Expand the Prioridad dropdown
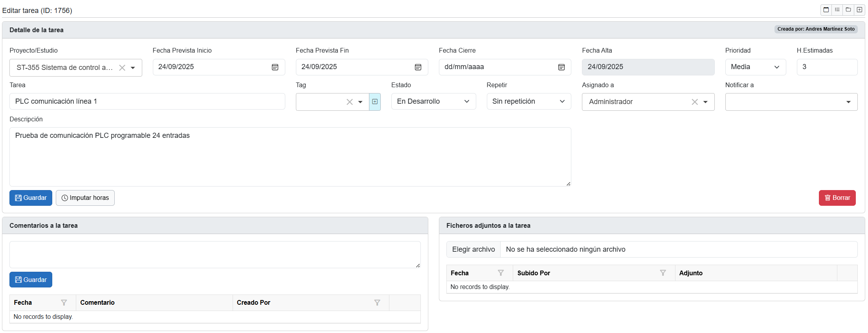Screen dimensions: 868x333 tap(755, 67)
